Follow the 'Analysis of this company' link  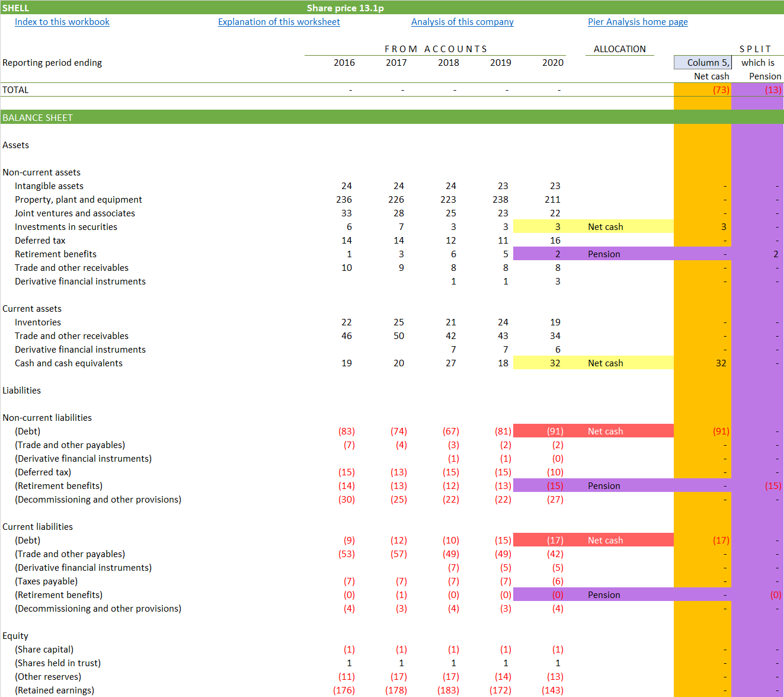pos(462,22)
